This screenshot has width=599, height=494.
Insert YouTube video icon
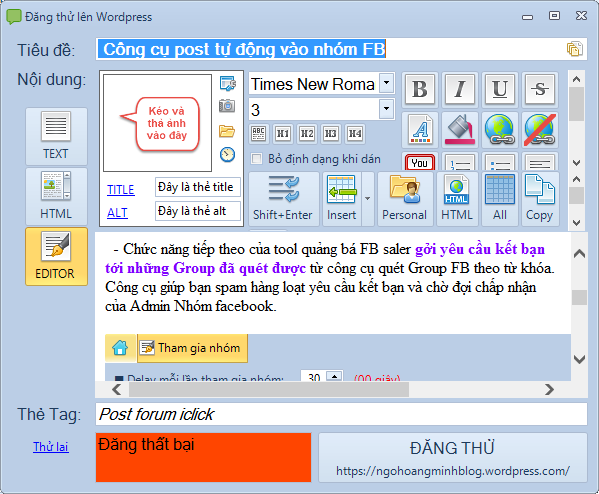(x=420, y=162)
